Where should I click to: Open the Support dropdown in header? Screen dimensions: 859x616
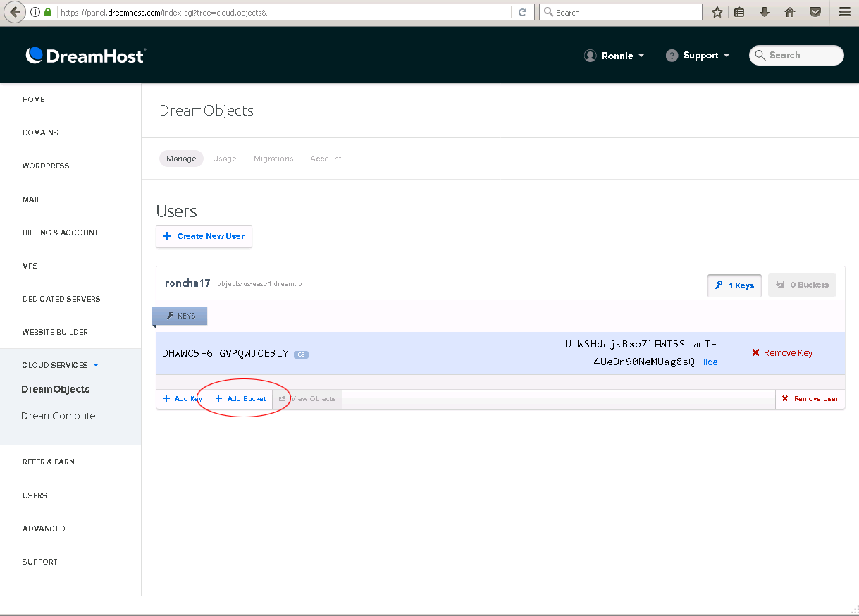click(698, 56)
